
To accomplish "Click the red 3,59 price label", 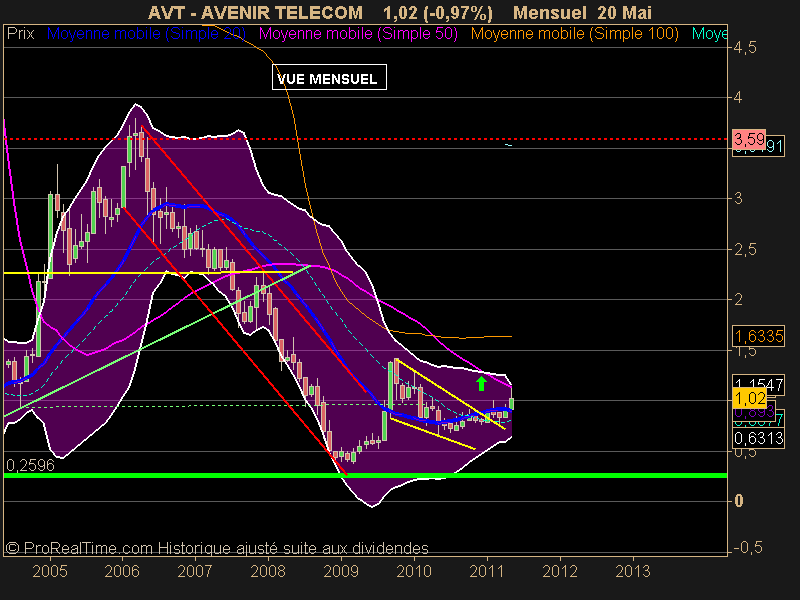I will (x=749, y=139).
